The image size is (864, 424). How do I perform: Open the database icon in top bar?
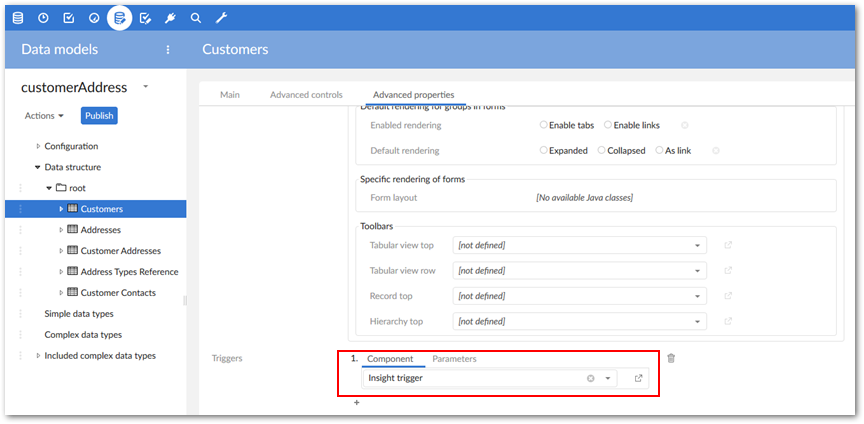point(17,17)
